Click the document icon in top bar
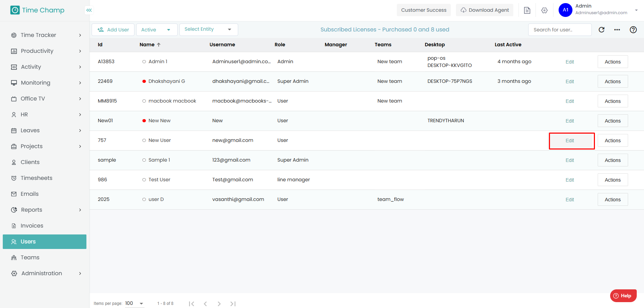The image size is (644, 308). click(527, 10)
